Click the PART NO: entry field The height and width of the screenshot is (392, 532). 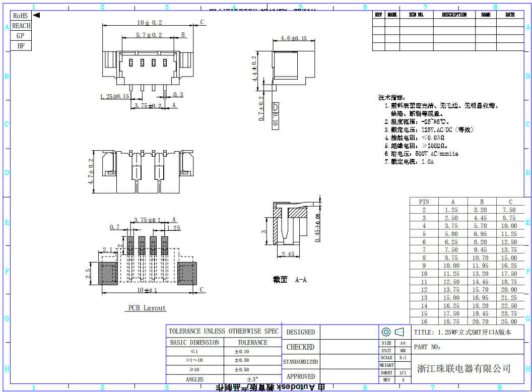tap(468, 347)
